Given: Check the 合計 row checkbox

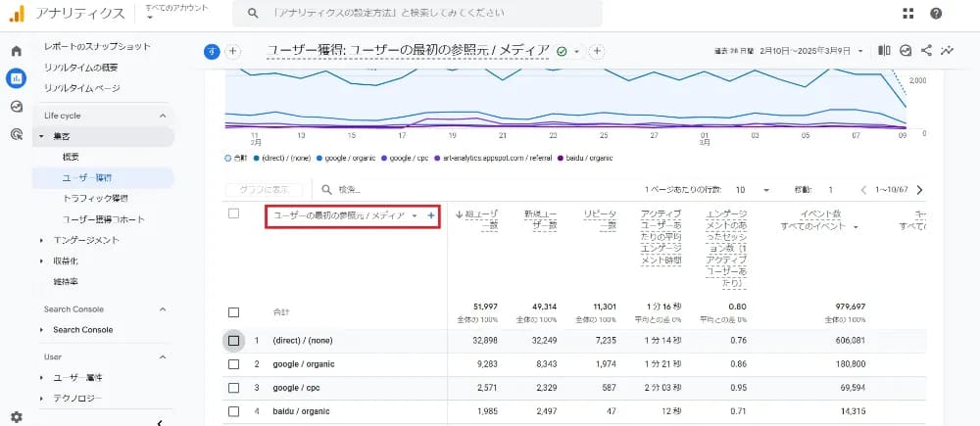Looking at the screenshot, I should coord(234,312).
